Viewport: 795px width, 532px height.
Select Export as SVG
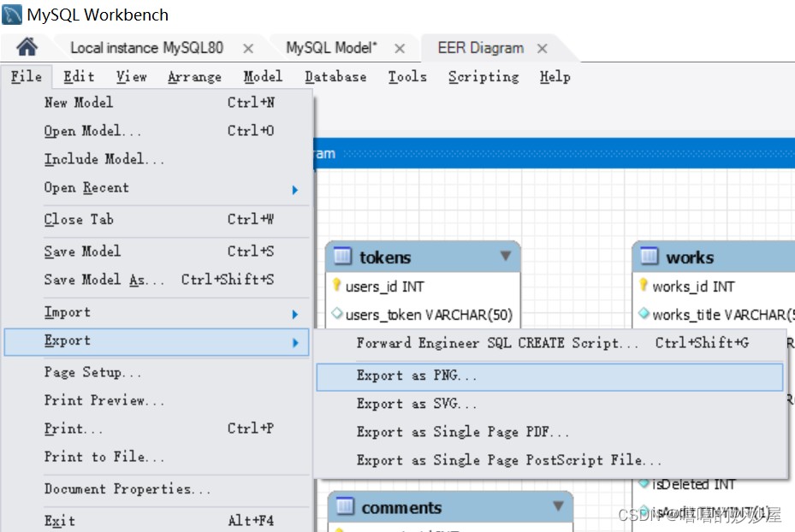417,404
